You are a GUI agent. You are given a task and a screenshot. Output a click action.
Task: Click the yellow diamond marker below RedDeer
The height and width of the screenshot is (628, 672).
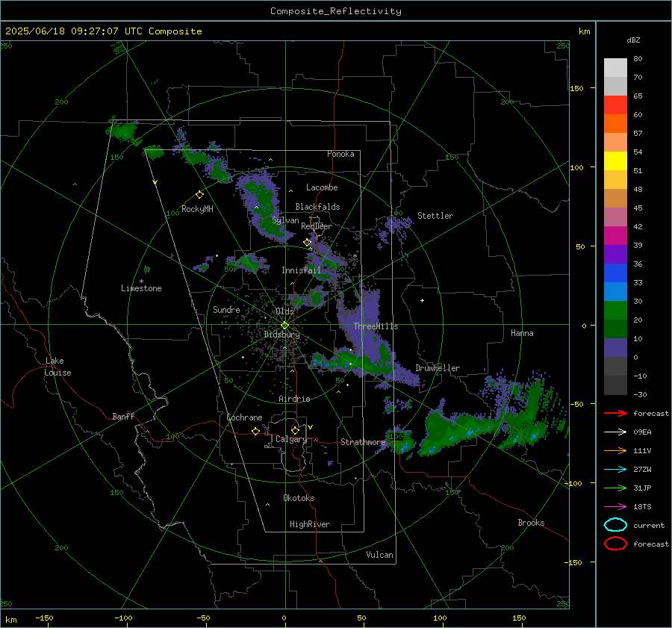[307, 243]
